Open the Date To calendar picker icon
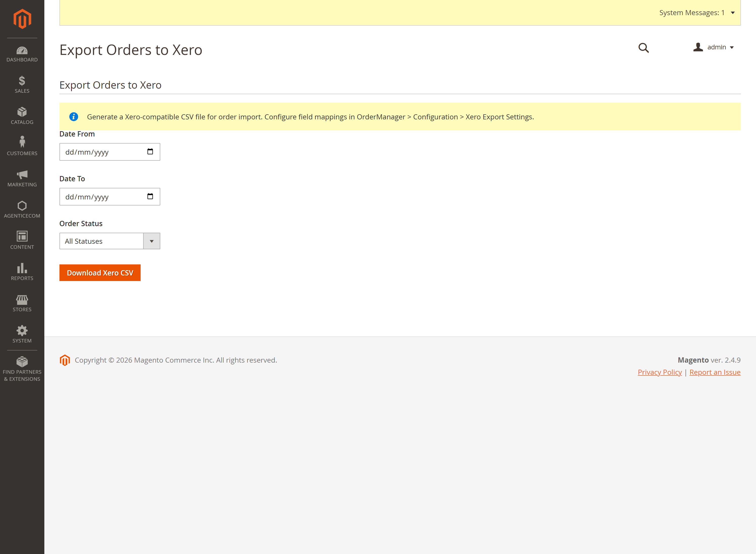This screenshot has height=554, width=756. tap(150, 196)
